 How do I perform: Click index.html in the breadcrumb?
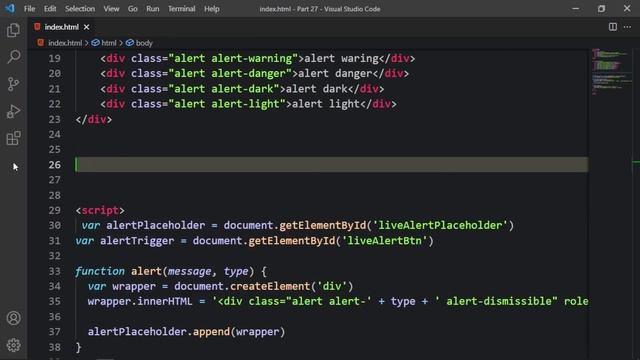pyautogui.click(x=65, y=43)
